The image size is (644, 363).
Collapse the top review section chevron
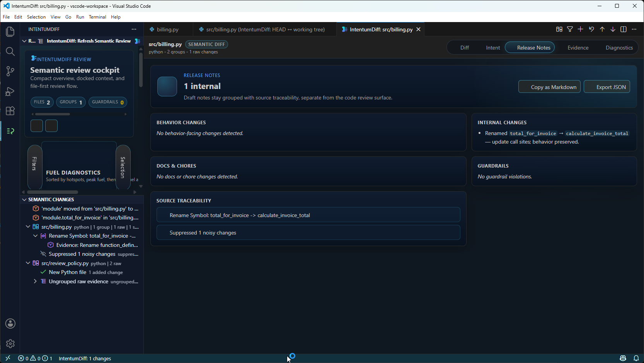click(24, 41)
